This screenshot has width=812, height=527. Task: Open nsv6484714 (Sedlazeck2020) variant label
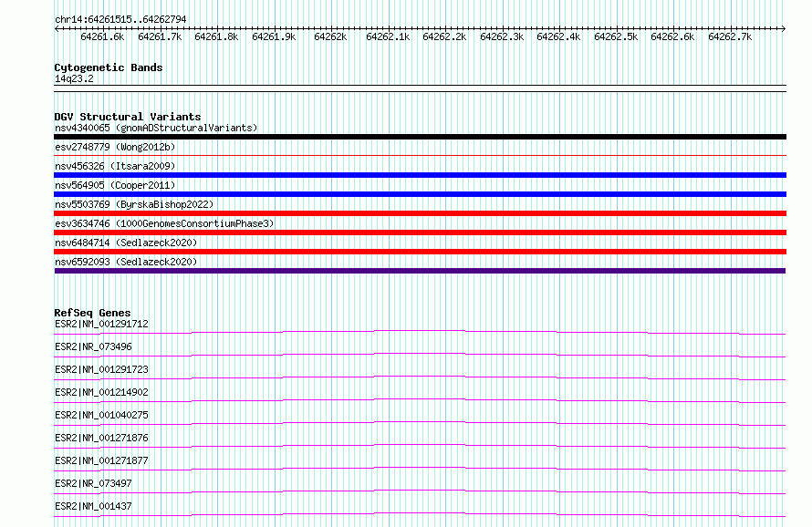(x=126, y=243)
